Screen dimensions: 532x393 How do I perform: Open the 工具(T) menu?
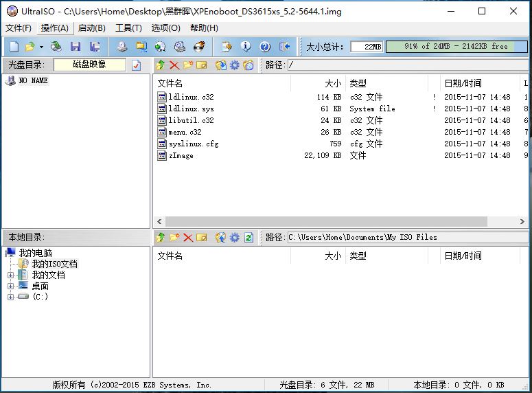(128, 28)
